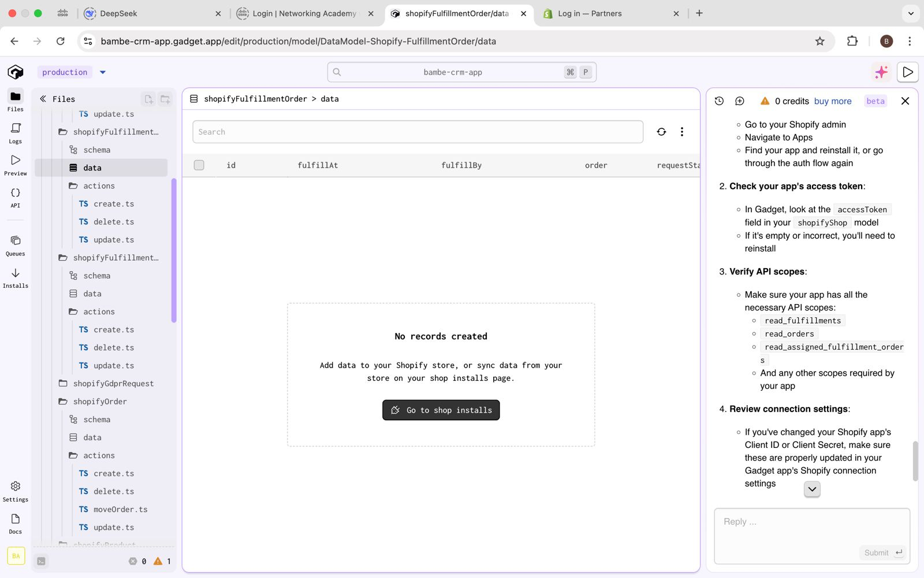The image size is (924, 578).
Task: Select the shopifyFulfillmentOrder/data browser tab
Action: coord(459,13)
